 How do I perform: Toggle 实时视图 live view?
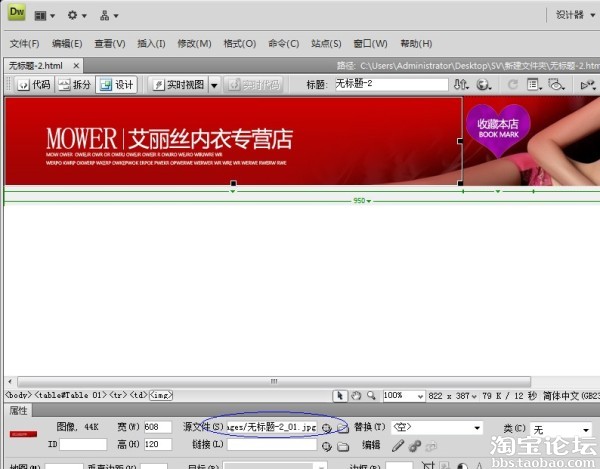pyautogui.click(x=178, y=85)
